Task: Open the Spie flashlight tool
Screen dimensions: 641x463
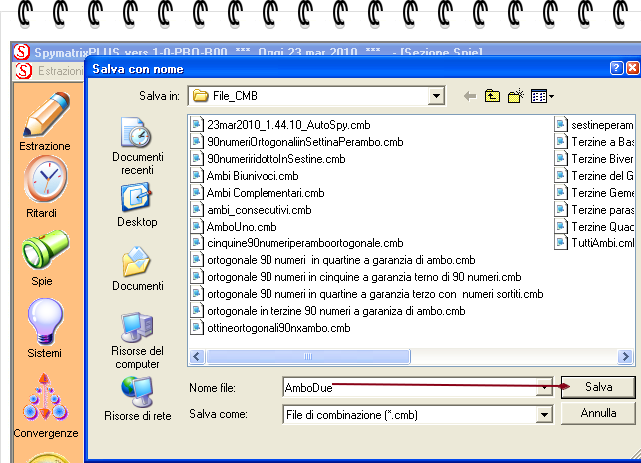Action: (x=42, y=255)
